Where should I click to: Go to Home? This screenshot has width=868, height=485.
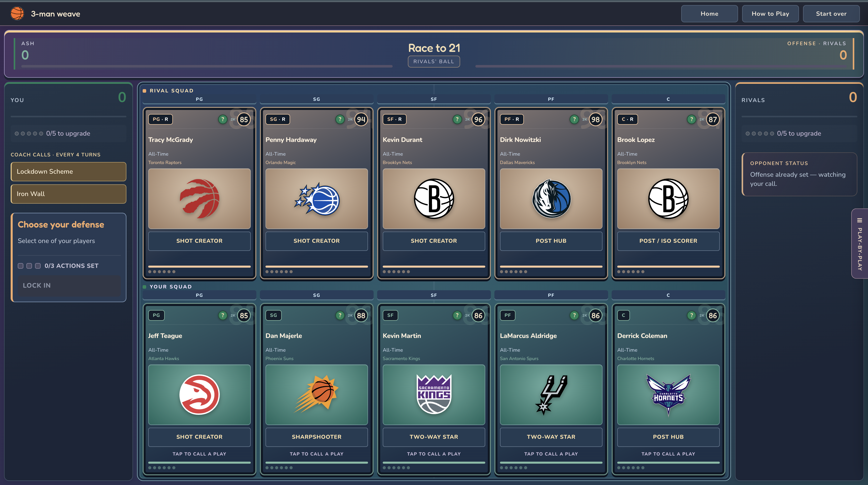pos(709,13)
